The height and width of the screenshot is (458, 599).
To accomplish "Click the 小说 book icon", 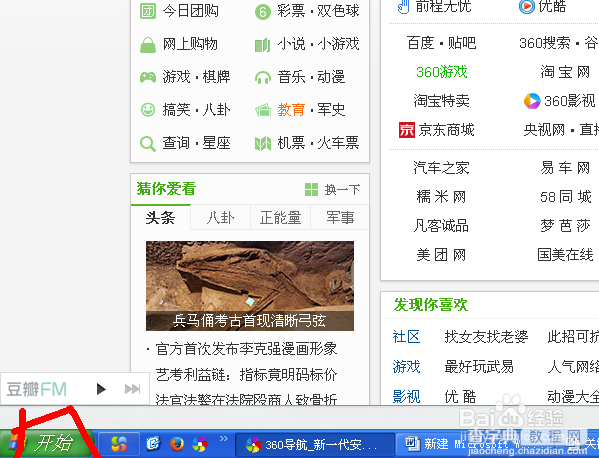I will pyautogui.click(x=262, y=45).
